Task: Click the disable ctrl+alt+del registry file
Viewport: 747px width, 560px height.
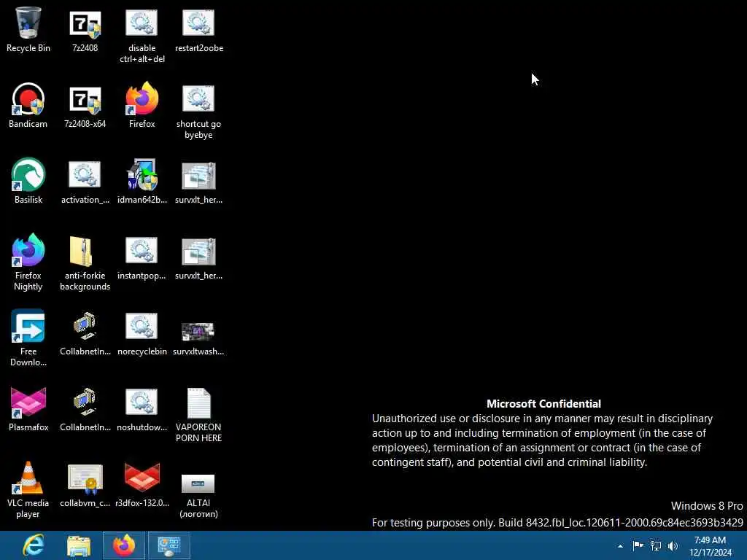Action: click(142, 36)
